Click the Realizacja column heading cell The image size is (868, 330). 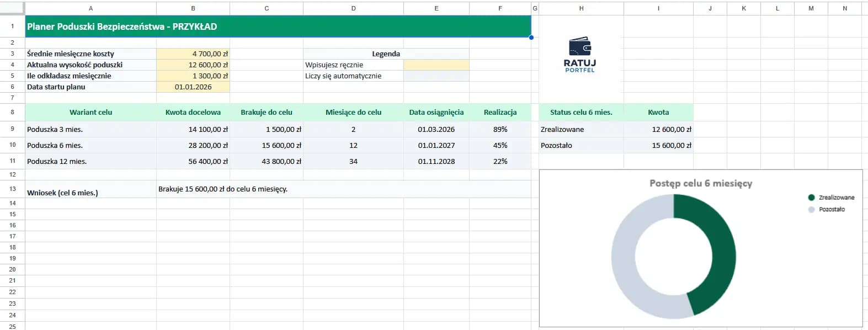point(500,113)
